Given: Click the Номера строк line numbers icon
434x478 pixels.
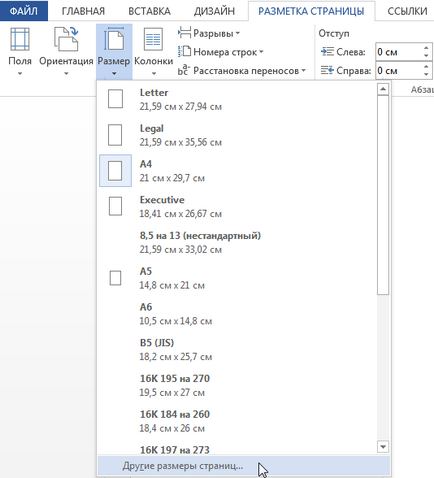Looking at the screenshot, I should (184, 52).
